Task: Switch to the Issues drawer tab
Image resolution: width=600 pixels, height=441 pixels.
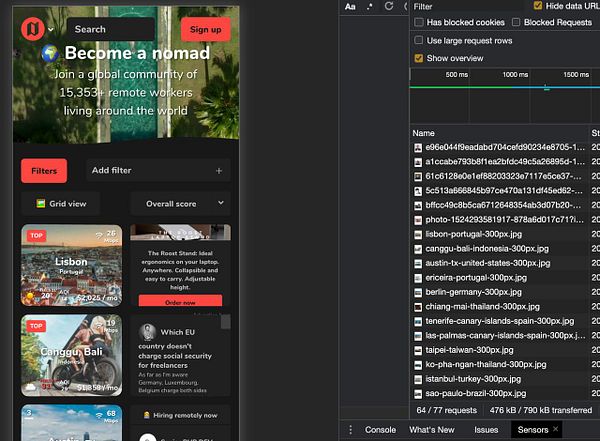Action: point(486,429)
